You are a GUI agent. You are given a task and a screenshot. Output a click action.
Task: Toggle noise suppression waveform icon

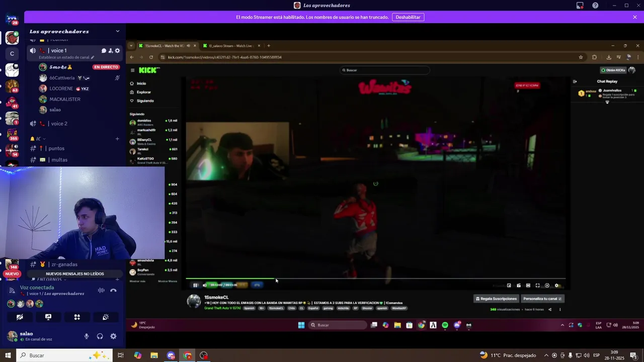(101, 290)
